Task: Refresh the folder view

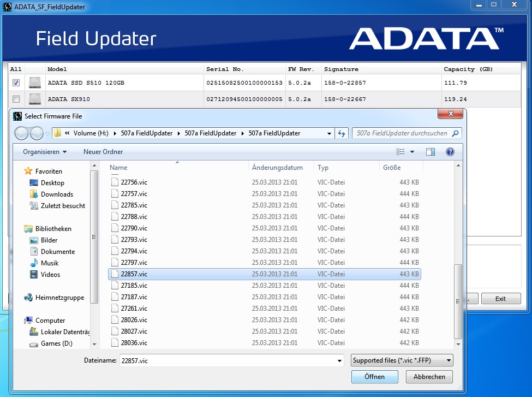Action: point(342,133)
